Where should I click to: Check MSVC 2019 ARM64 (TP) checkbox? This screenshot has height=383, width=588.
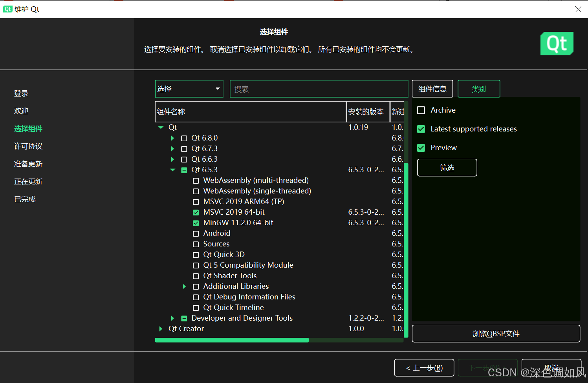(196, 202)
